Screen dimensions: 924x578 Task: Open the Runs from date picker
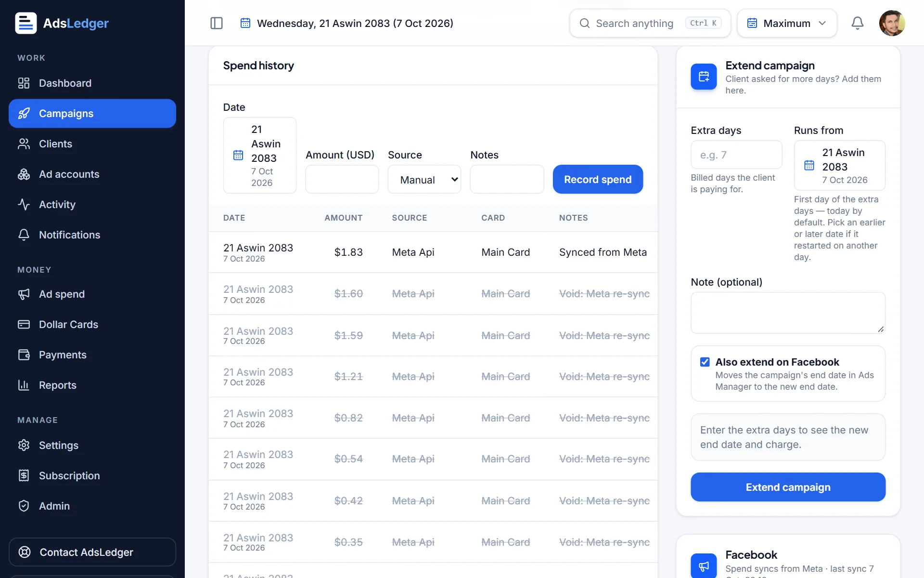click(840, 166)
